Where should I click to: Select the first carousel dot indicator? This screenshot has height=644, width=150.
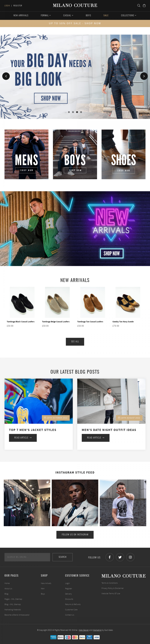click(69, 112)
